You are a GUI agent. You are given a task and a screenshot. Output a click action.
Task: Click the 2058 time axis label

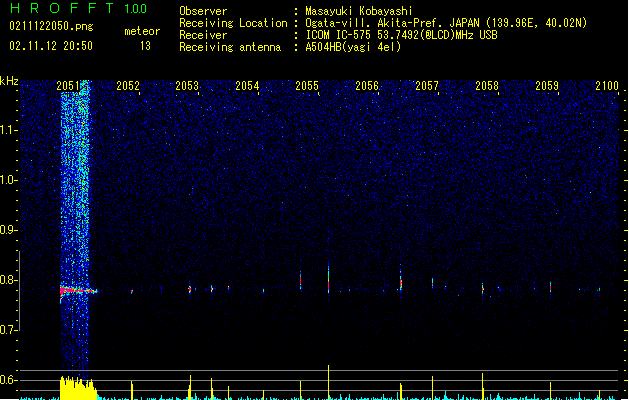tap(487, 86)
